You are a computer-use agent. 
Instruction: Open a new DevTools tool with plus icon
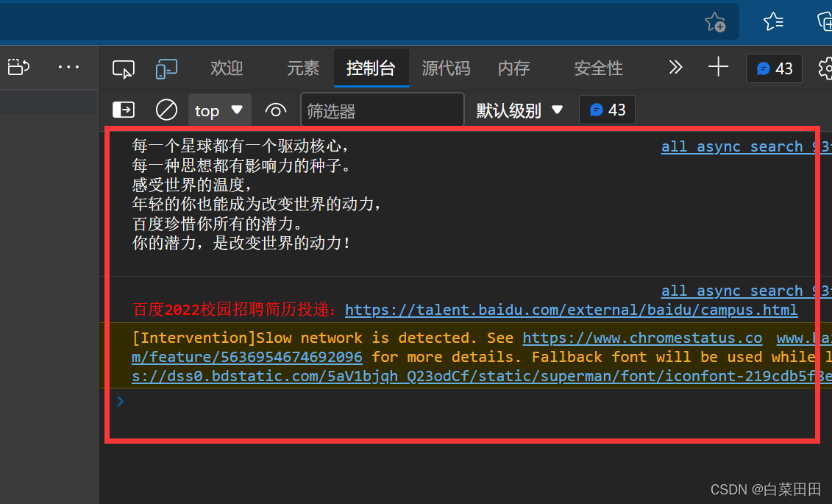coord(717,67)
